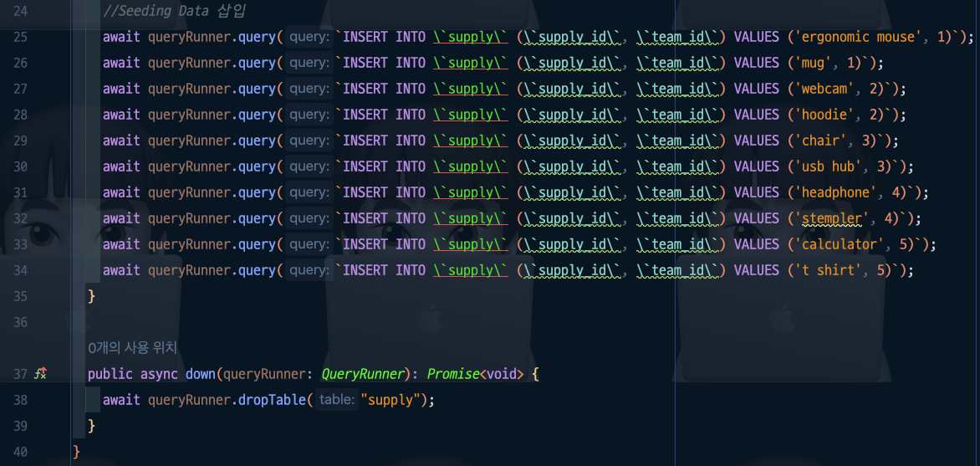Click the 'async' keyword on line 37

(x=159, y=374)
